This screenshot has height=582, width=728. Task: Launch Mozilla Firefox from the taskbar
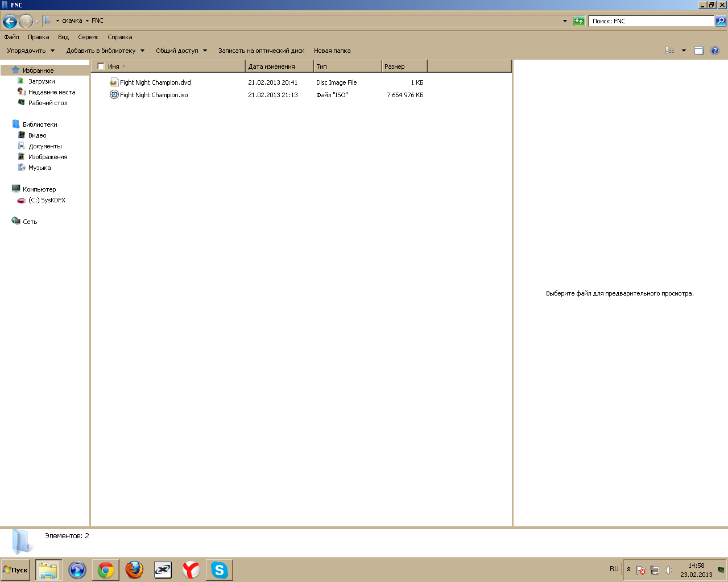(x=134, y=569)
